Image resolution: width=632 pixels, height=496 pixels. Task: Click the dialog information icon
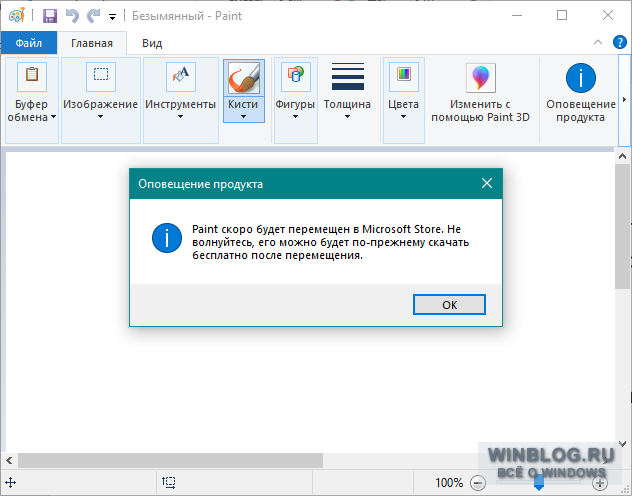[167, 238]
